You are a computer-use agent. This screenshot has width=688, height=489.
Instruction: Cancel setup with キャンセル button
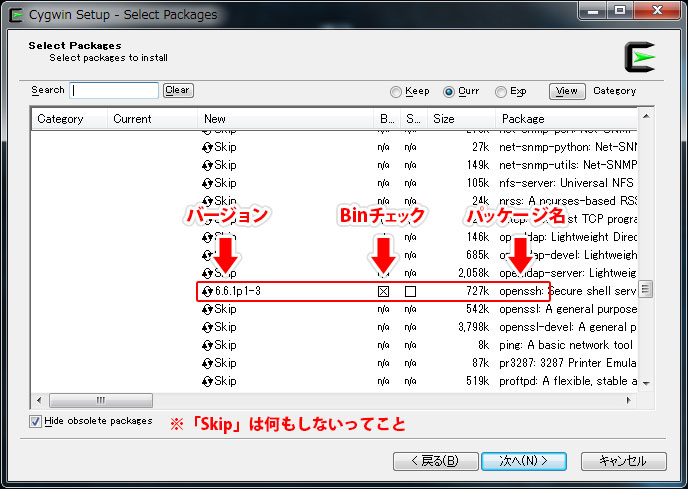coord(624,461)
